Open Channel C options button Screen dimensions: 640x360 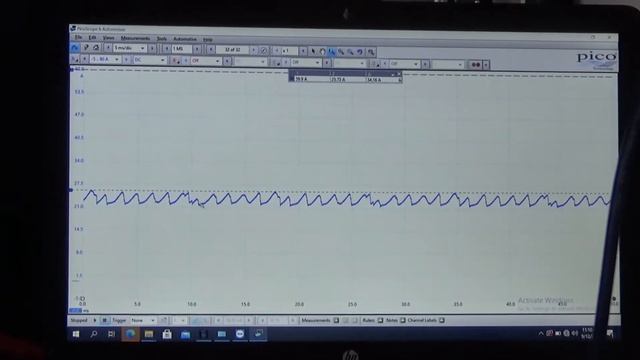tap(276, 62)
